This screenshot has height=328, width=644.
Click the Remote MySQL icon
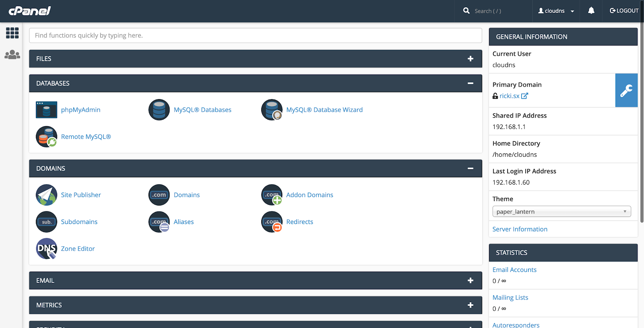coord(46,137)
